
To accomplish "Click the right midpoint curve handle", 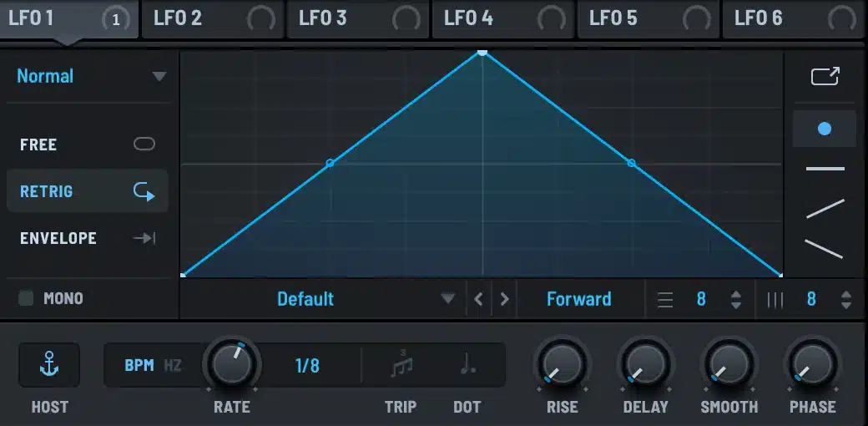I will (x=632, y=163).
